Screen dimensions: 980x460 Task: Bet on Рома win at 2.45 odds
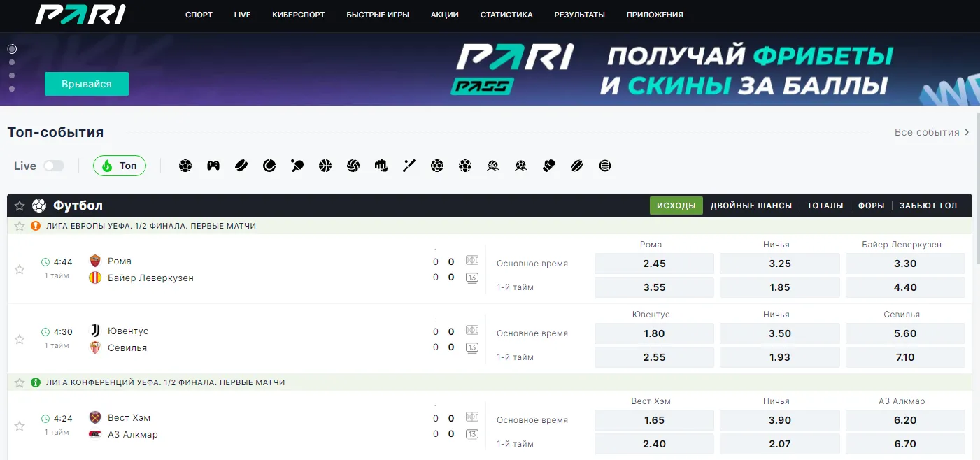(x=654, y=264)
